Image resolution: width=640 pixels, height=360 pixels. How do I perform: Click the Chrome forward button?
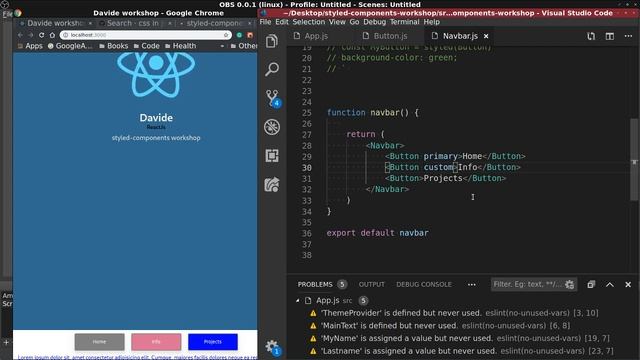[31, 35]
